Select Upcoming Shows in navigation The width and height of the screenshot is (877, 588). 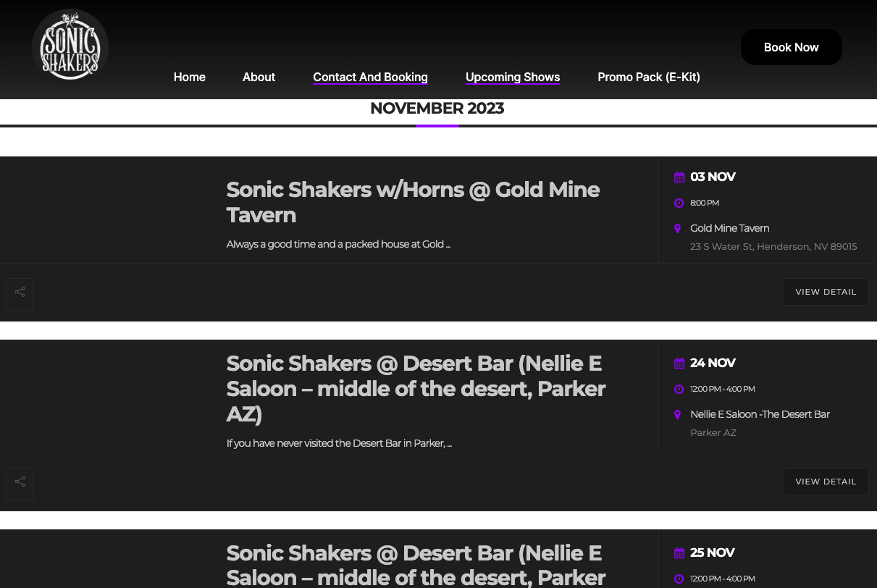point(513,77)
